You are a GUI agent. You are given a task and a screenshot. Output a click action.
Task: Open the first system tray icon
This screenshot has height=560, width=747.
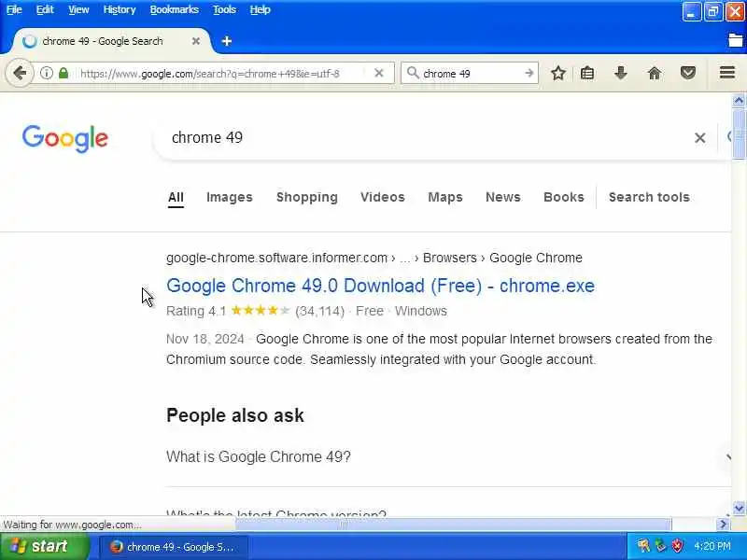[643, 546]
